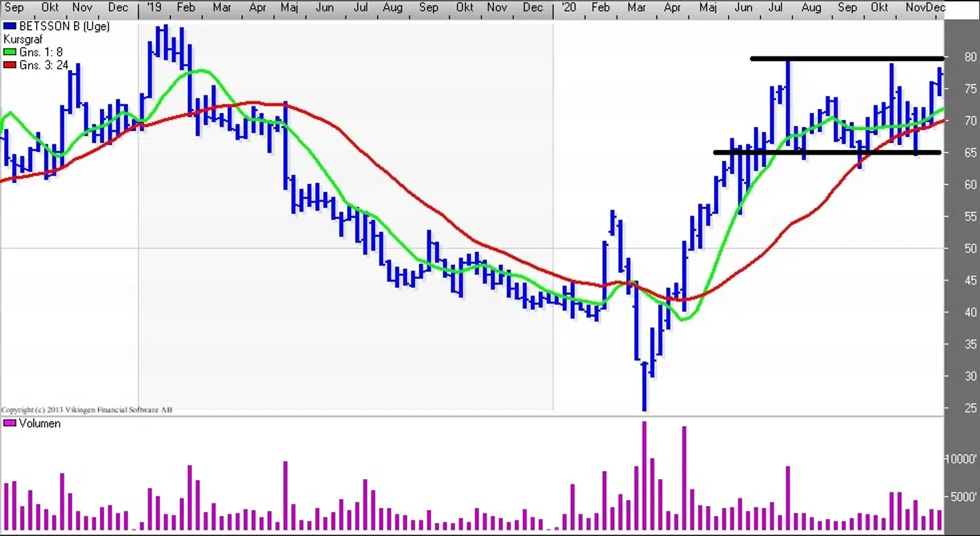Select the Kursgraf legend label
980x536 pixels.
(x=23, y=40)
